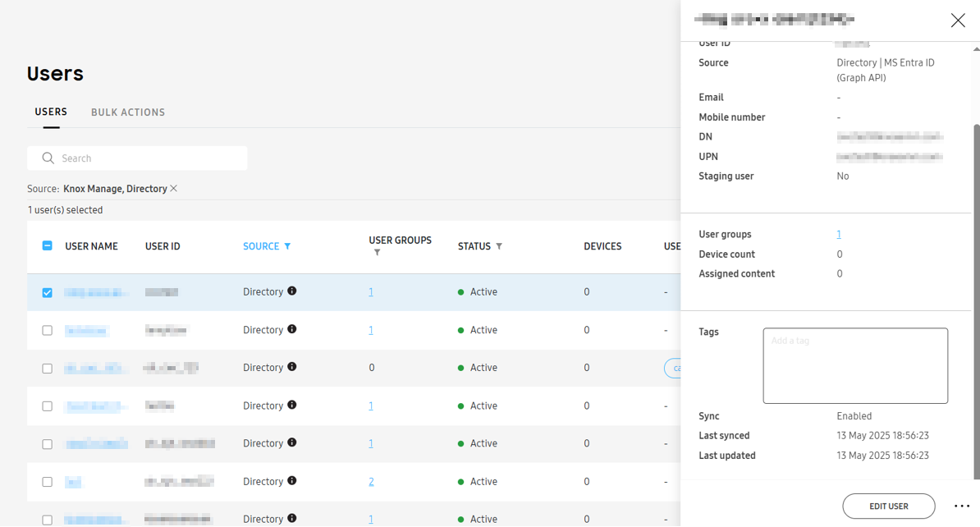Click the info icon beside Directory in second row

(x=292, y=330)
